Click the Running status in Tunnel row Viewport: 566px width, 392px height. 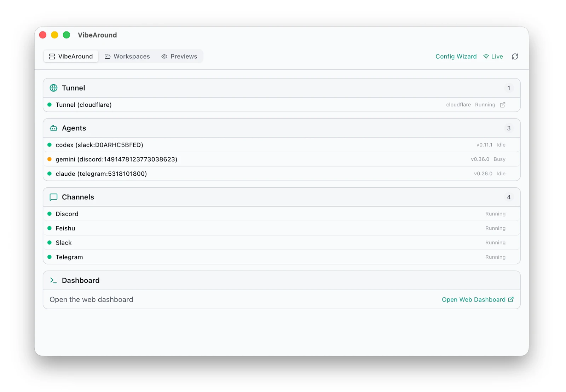coord(485,105)
